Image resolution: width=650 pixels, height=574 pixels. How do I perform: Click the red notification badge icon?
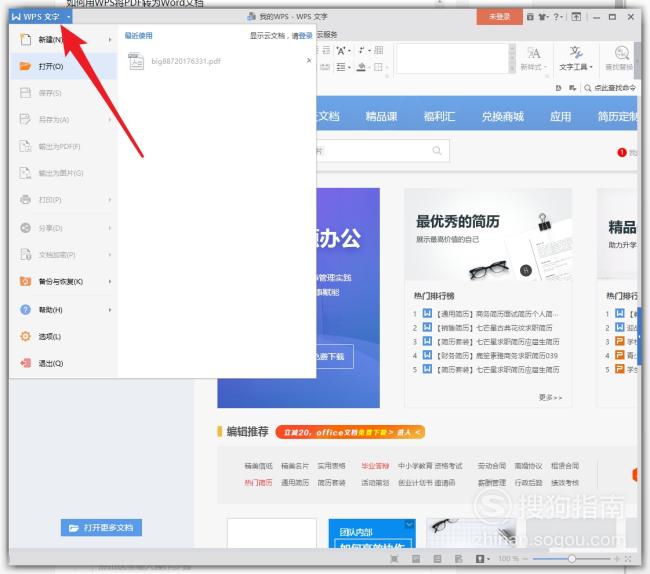622,153
